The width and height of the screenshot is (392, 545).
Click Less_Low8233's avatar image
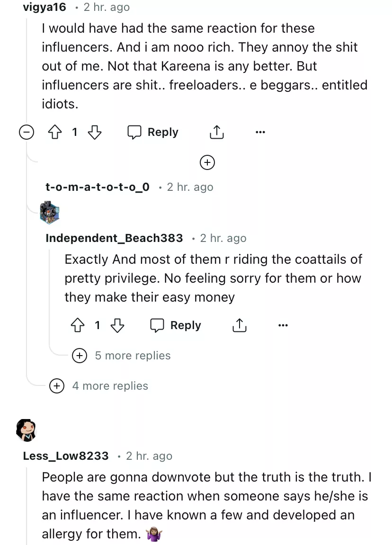point(26,429)
